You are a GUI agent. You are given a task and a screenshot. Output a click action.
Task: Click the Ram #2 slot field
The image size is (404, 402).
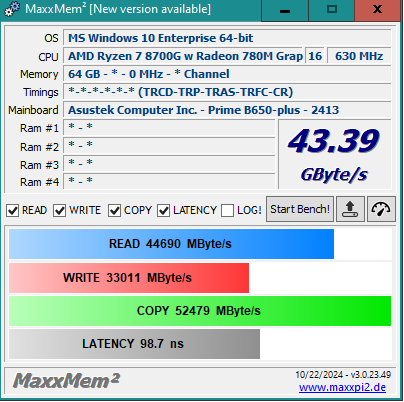pyautogui.click(x=169, y=146)
